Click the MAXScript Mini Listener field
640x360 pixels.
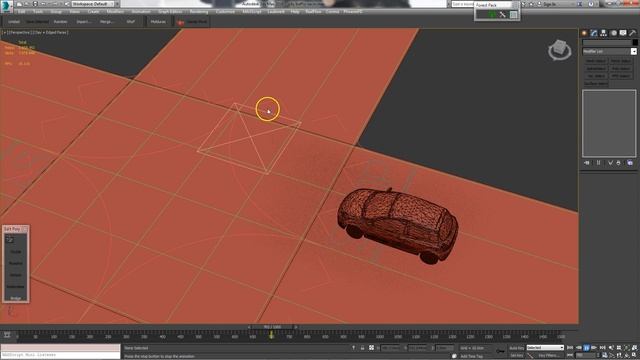point(60,355)
